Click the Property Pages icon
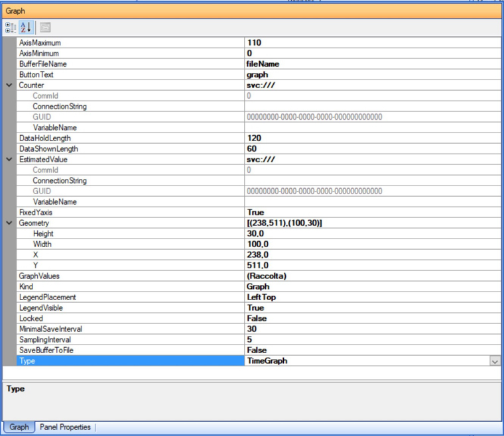This screenshot has width=504, height=436. click(45, 27)
